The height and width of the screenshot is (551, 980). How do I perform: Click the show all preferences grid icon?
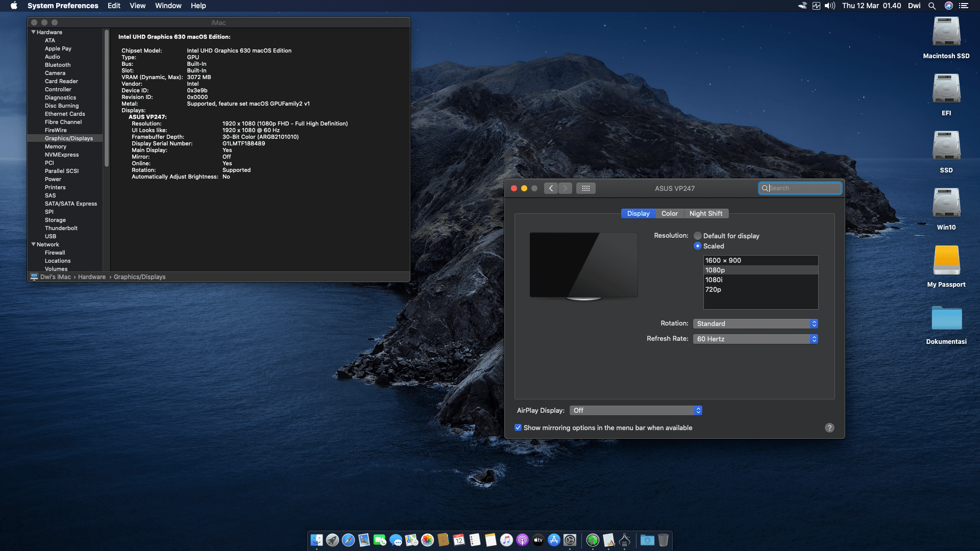point(585,188)
